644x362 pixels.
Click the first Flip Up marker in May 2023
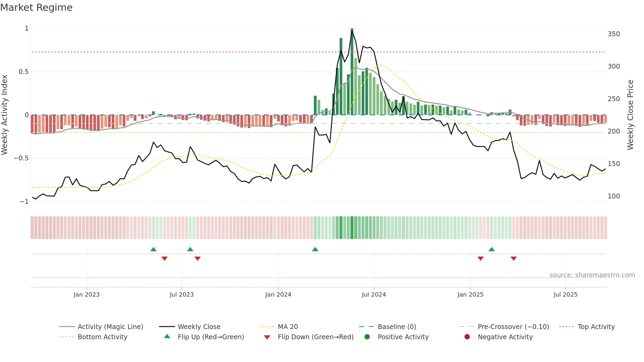pyautogui.click(x=153, y=249)
